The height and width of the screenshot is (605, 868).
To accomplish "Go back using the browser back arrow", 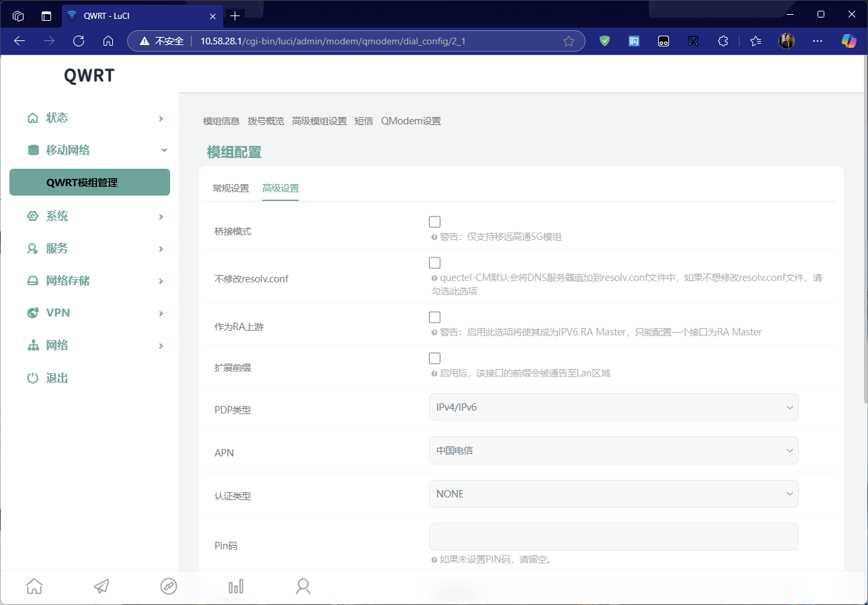I will coord(19,41).
